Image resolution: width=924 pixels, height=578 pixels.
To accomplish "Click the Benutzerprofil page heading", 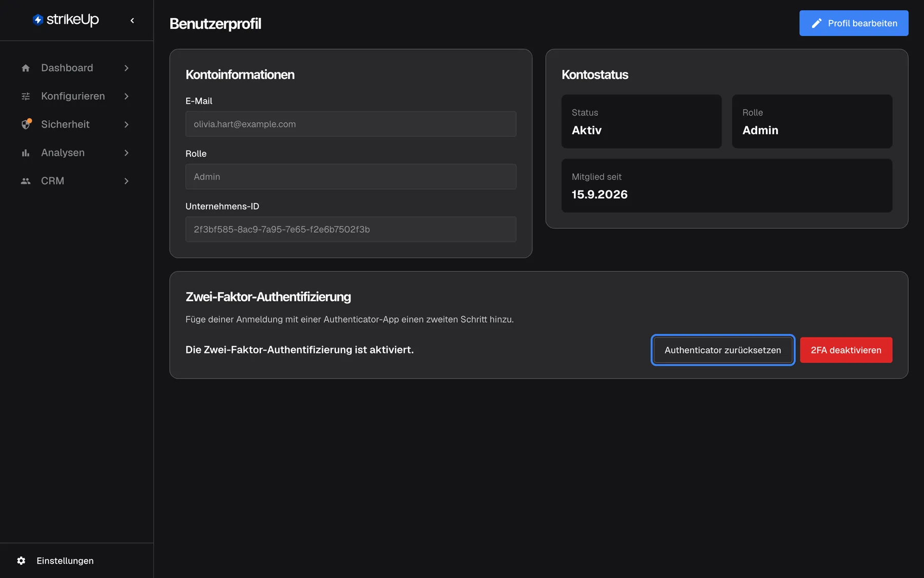I will pos(215,24).
